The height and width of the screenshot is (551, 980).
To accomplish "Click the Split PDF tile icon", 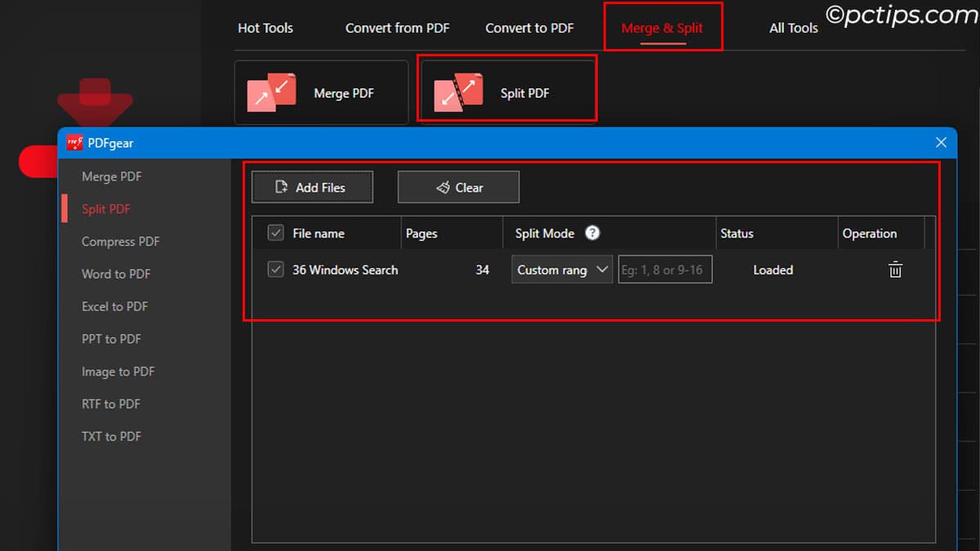I will point(459,93).
